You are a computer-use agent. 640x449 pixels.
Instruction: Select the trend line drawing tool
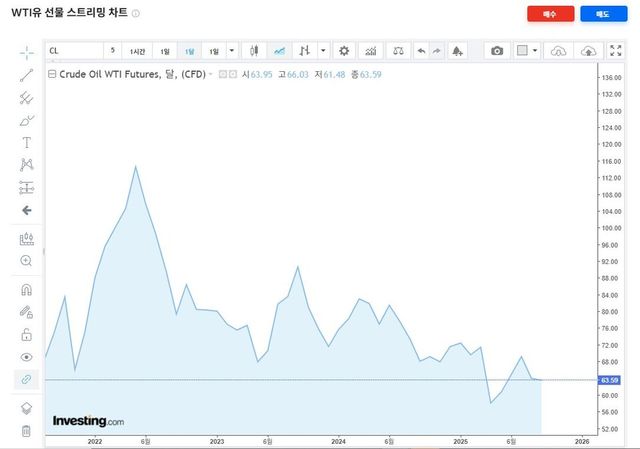click(x=27, y=76)
